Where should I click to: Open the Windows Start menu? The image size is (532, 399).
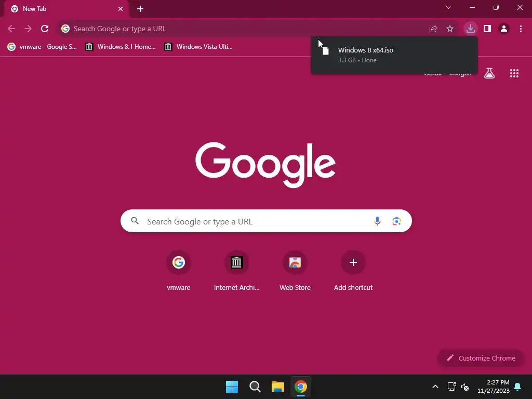pos(232,387)
